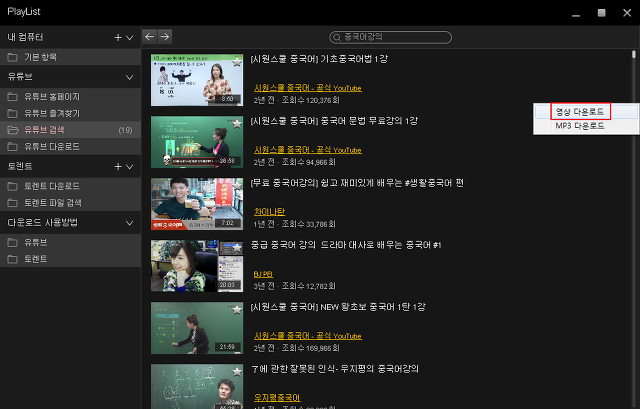Open folder icon of 토렌트 under 다운로드 사용방법
The image size is (640, 409).
(x=13, y=259)
